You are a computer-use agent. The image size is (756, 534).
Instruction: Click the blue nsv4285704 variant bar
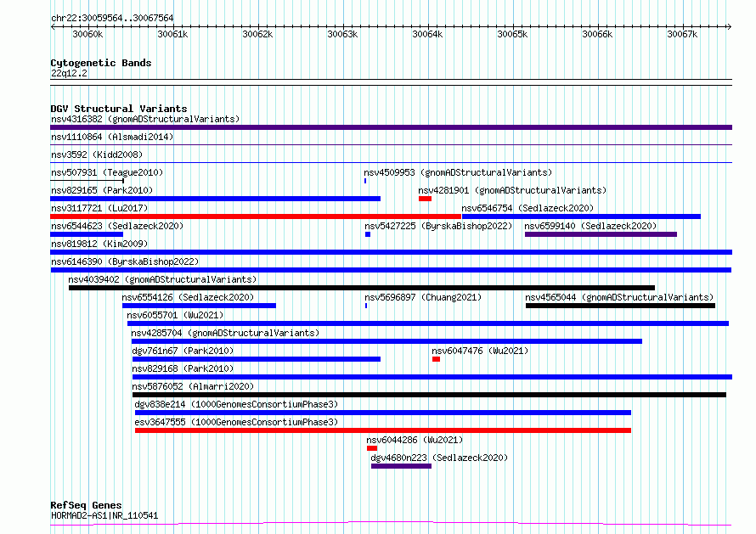[x=387, y=341]
